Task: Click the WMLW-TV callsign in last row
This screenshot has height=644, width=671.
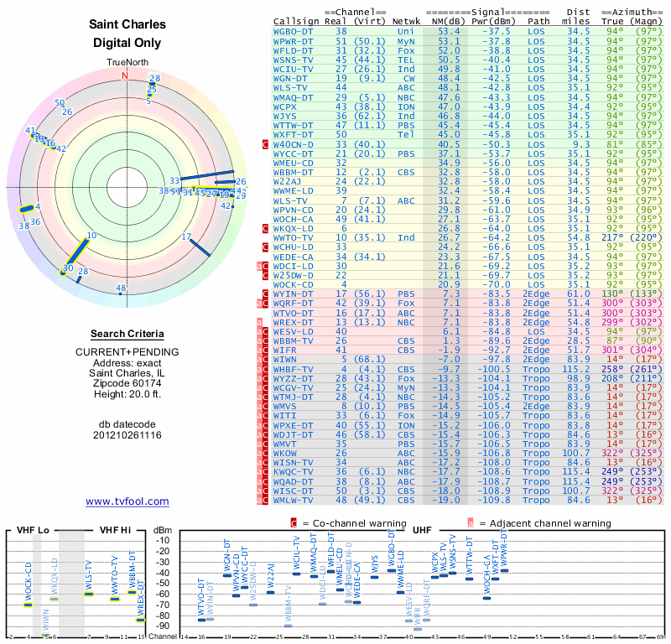Action: pos(293,500)
